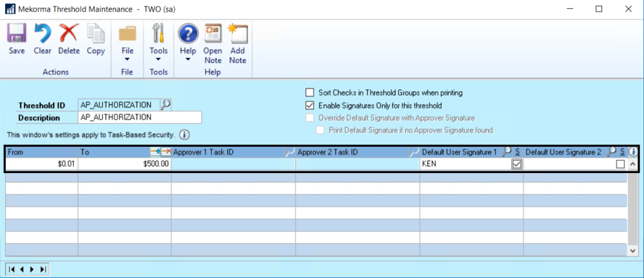Select the $500.00 To cell

125,164
